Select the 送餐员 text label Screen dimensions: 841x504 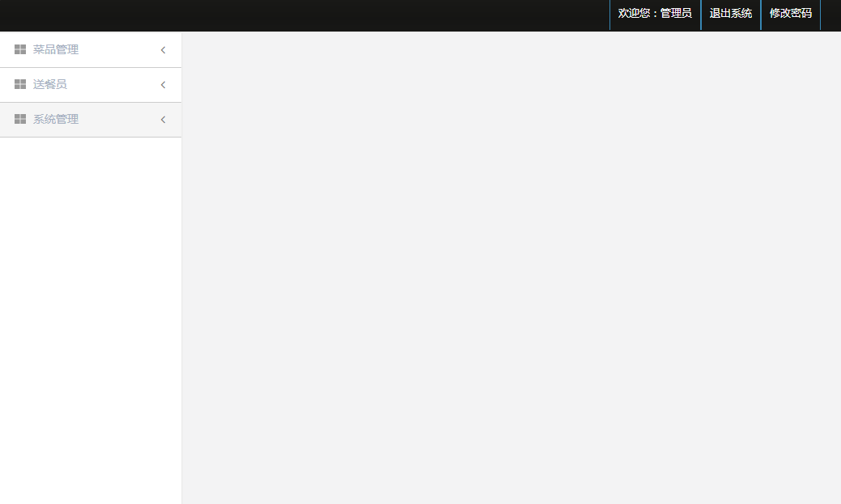point(50,84)
